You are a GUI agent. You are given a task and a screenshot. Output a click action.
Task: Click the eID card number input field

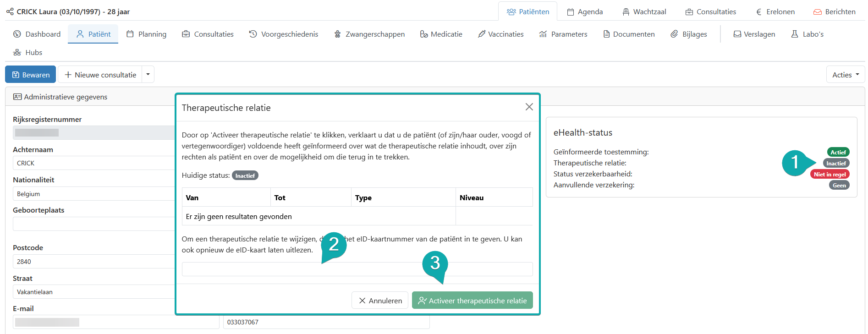[x=357, y=269]
